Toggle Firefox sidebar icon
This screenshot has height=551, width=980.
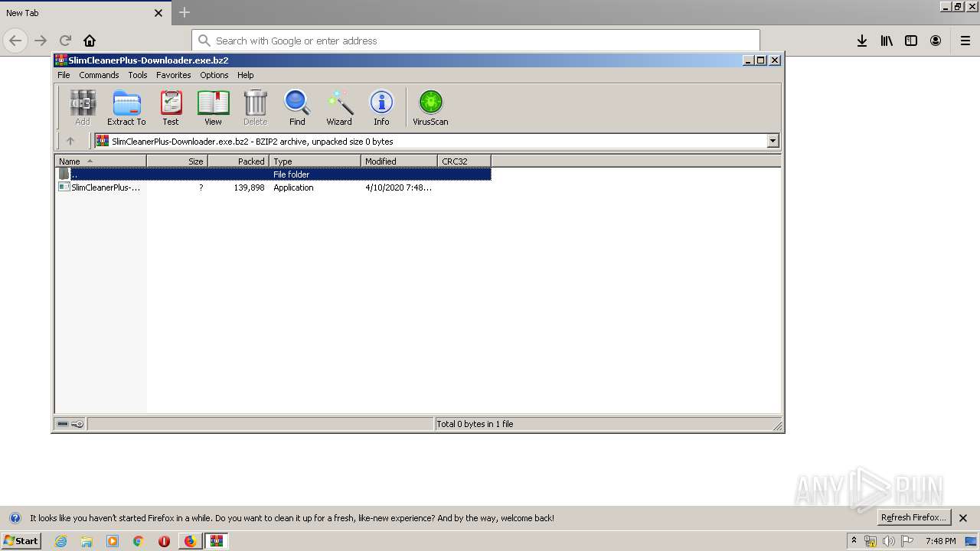pyautogui.click(x=911, y=41)
